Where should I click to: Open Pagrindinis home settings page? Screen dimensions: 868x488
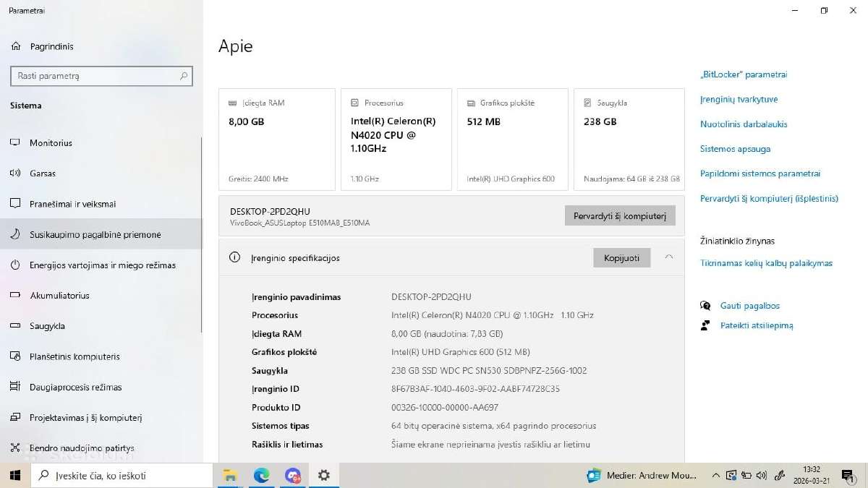coord(101,46)
